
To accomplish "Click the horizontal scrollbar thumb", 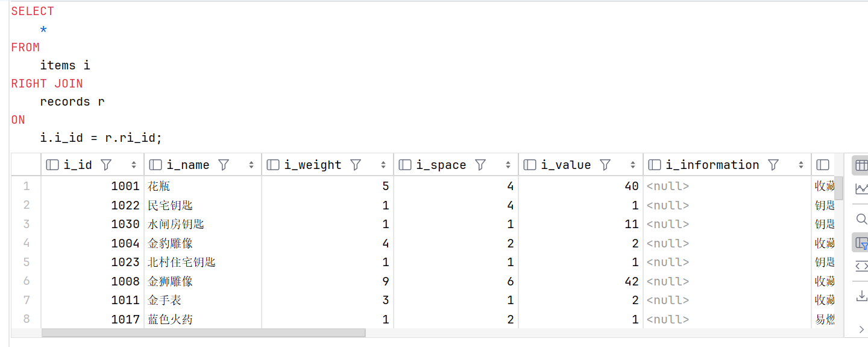I will click(204, 333).
